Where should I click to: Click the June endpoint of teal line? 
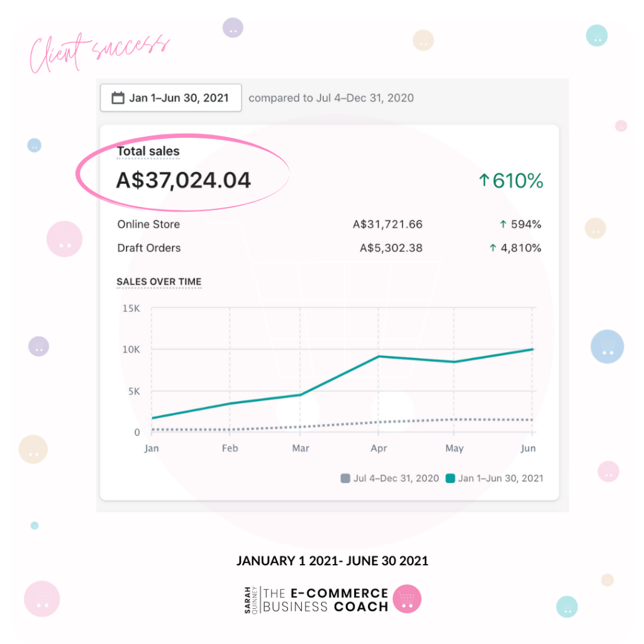click(x=532, y=350)
